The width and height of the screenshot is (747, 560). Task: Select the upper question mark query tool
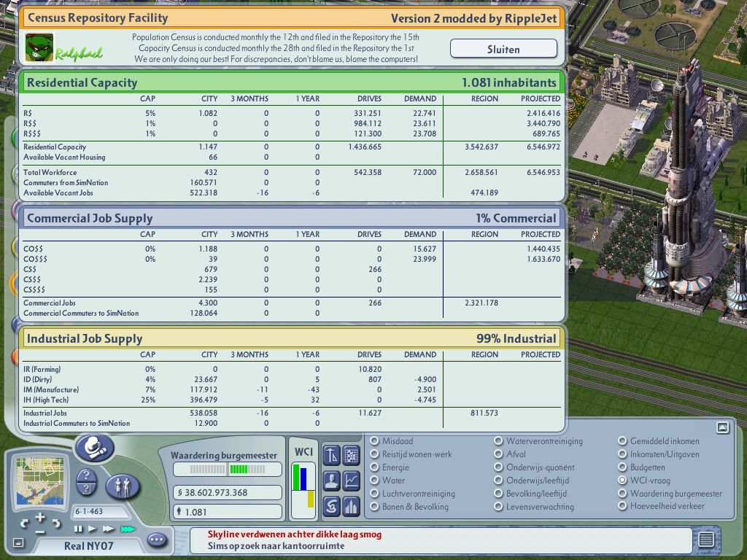[x=86, y=475]
